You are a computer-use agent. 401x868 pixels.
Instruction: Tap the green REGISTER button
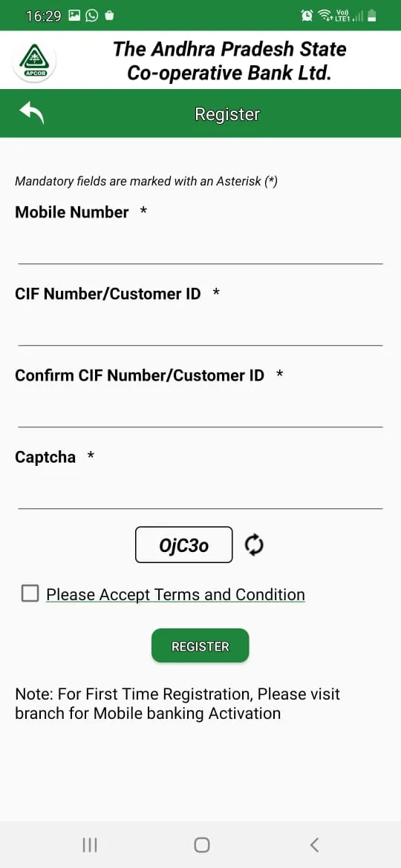coord(200,646)
